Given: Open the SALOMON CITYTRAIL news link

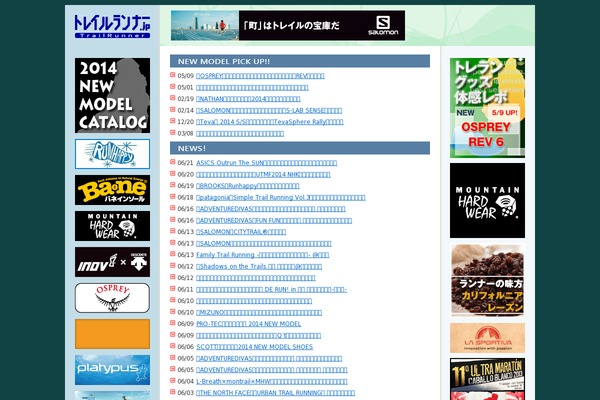Looking at the screenshot, I should click(x=241, y=232).
